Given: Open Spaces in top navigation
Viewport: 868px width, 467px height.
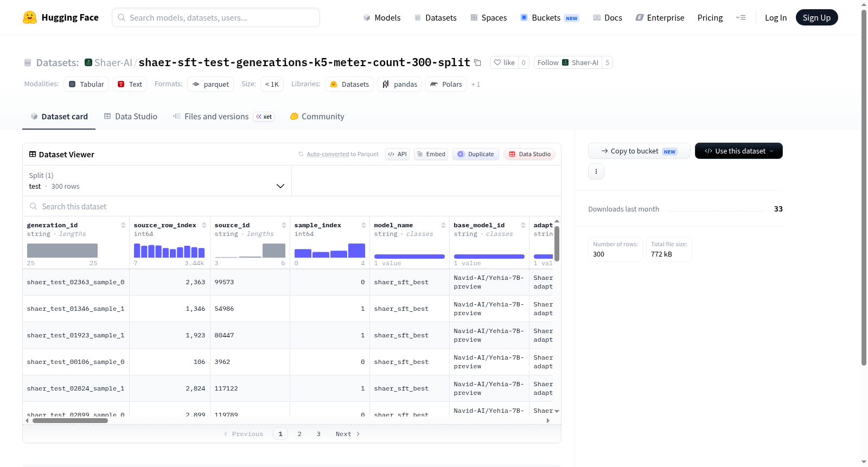Looking at the screenshot, I should coord(488,17).
